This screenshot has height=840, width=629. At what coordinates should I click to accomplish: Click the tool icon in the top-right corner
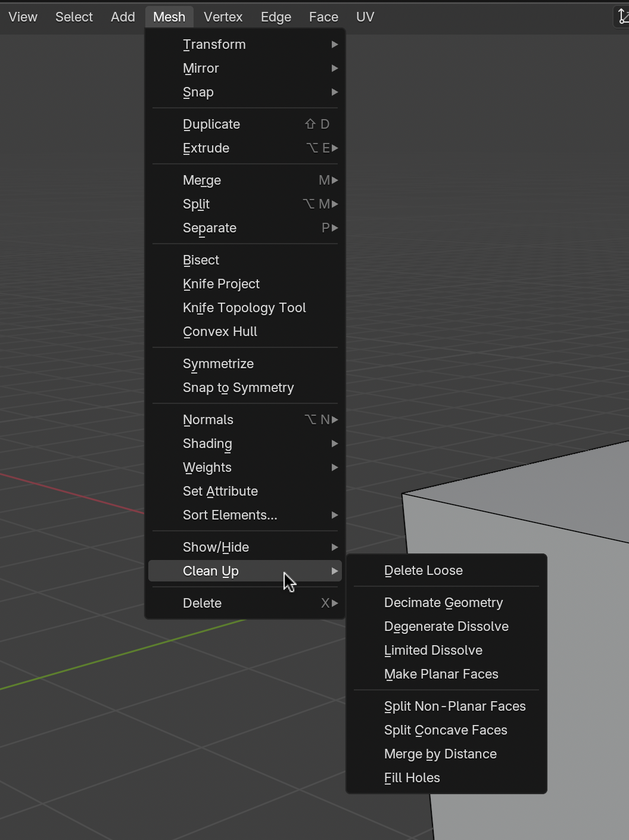[x=621, y=16]
